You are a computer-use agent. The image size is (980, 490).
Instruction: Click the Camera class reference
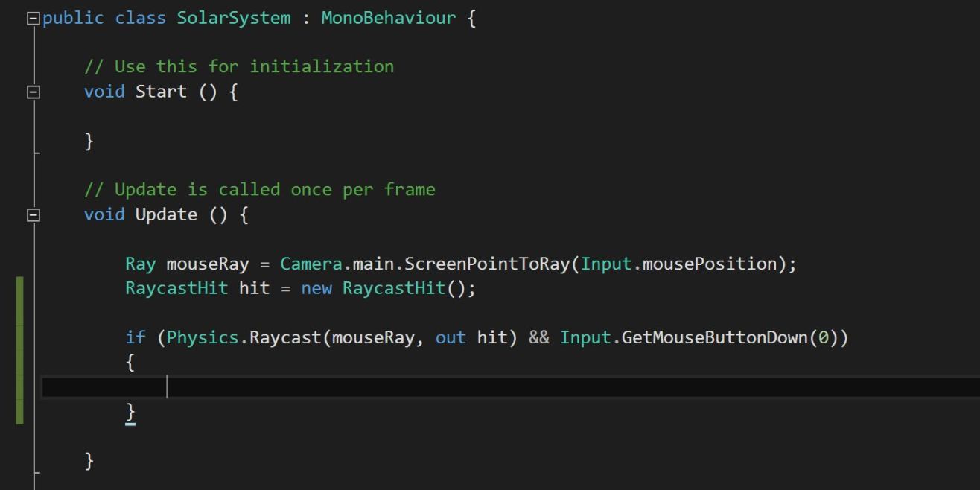point(305,264)
